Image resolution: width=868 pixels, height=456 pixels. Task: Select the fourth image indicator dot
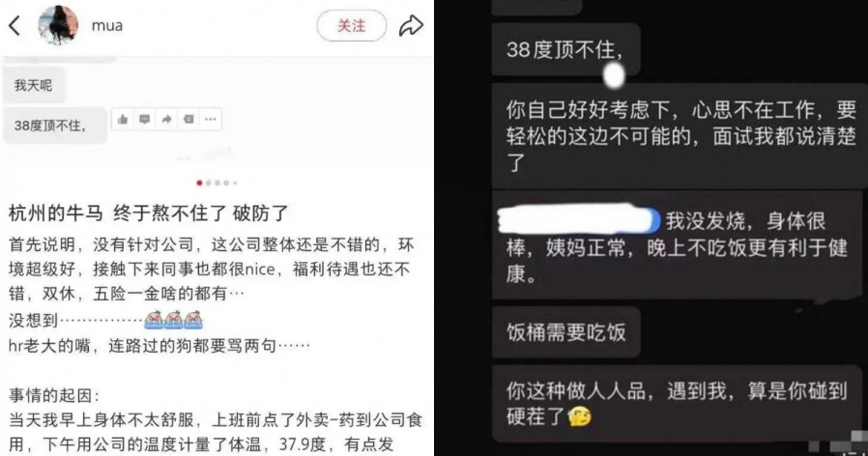pos(226,183)
